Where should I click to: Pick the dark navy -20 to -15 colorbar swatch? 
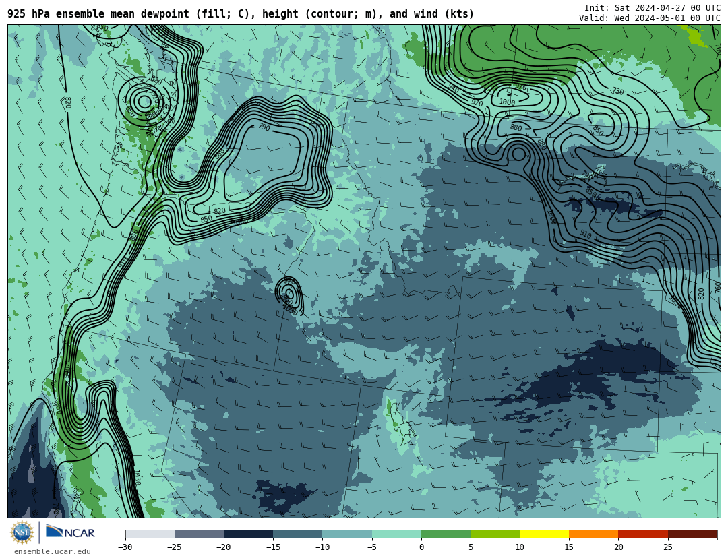[x=248, y=534]
